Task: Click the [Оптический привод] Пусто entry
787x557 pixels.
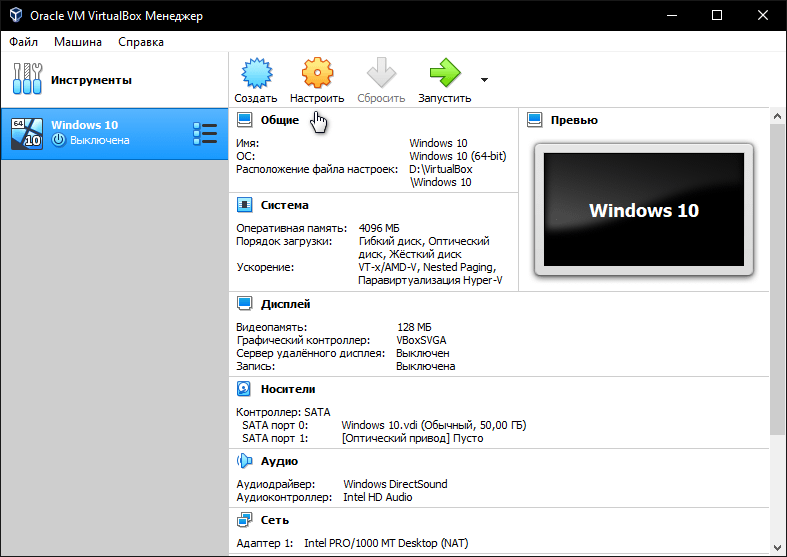Action: click(413, 438)
